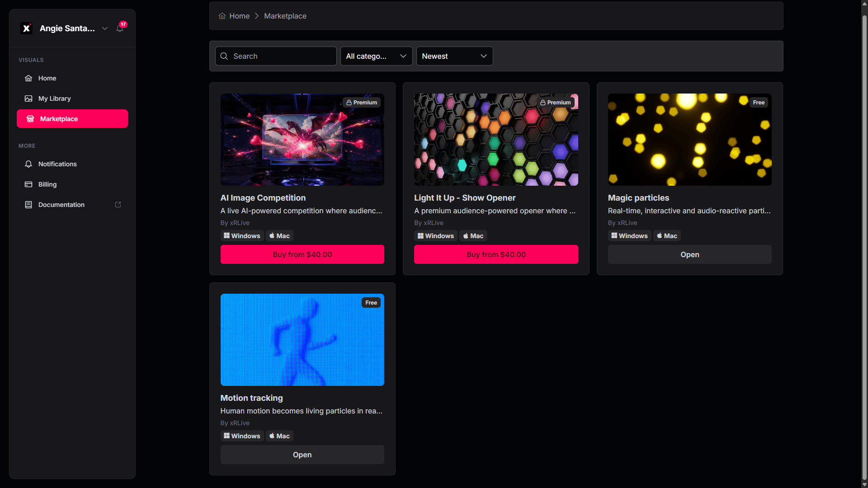Click the Motion tracking blue thumbnail
Image resolution: width=868 pixels, height=488 pixels.
click(302, 340)
